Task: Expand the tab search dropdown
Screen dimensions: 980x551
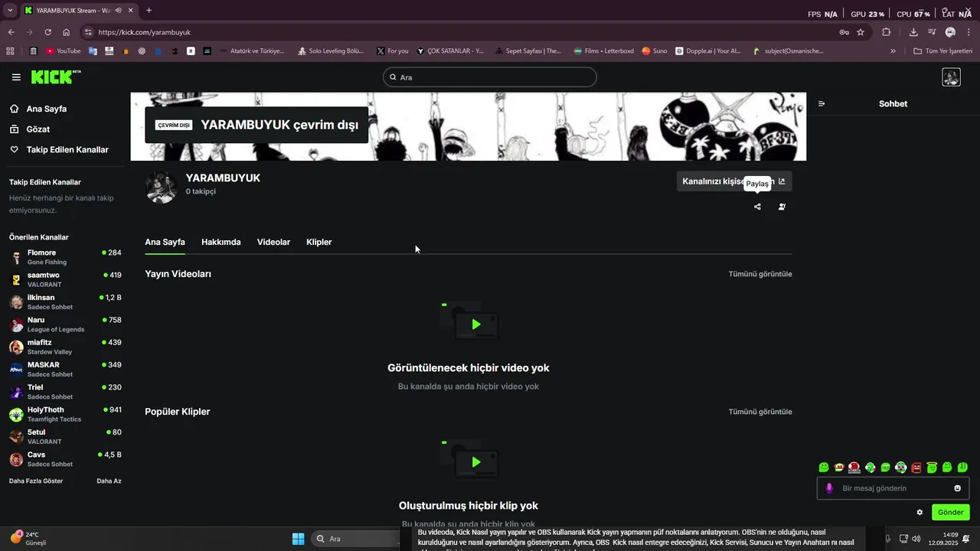Action: click(10, 11)
